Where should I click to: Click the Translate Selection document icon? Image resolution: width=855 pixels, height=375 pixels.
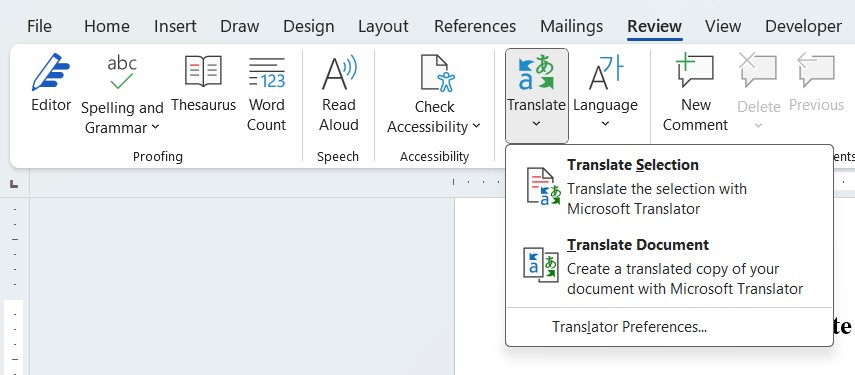pos(543,186)
